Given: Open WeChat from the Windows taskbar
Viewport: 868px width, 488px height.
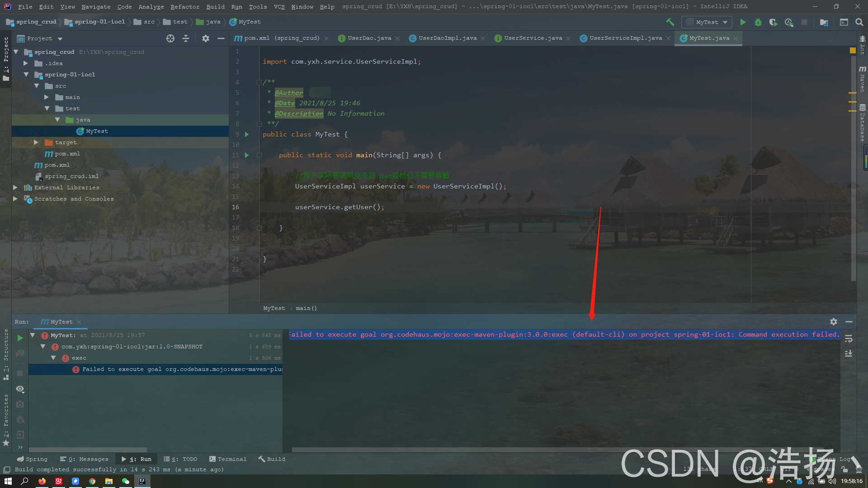Looking at the screenshot, I should point(126,481).
